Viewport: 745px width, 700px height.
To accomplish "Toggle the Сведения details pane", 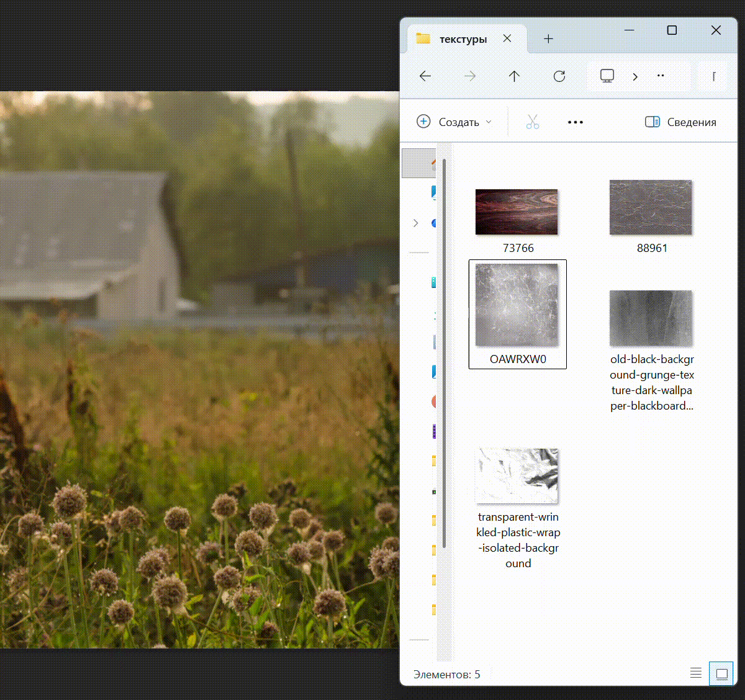I will click(x=680, y=122).
